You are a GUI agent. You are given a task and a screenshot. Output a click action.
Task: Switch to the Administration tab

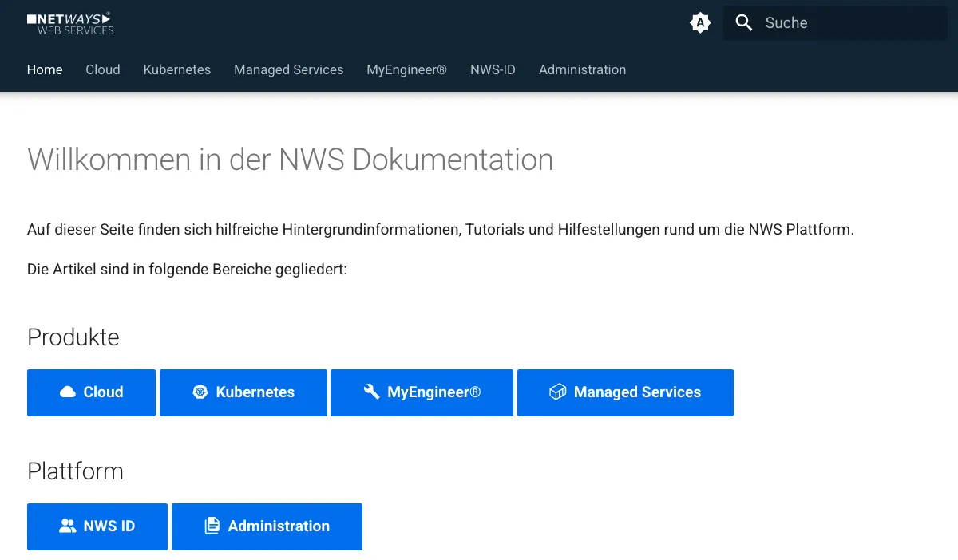[582, 69]
